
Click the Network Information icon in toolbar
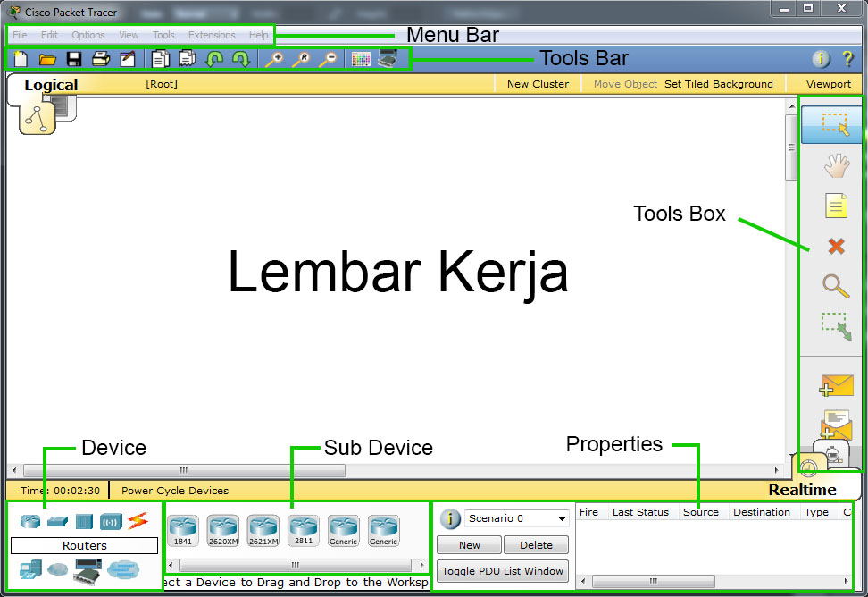click(x=821, y=59)
